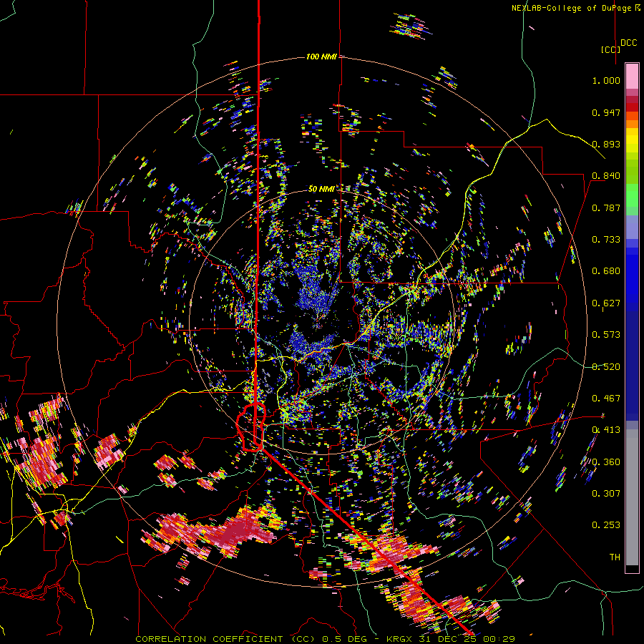Click the bright green segment of color bar
Viewport: 644px width, 644px height.
[x=632, y=195]
